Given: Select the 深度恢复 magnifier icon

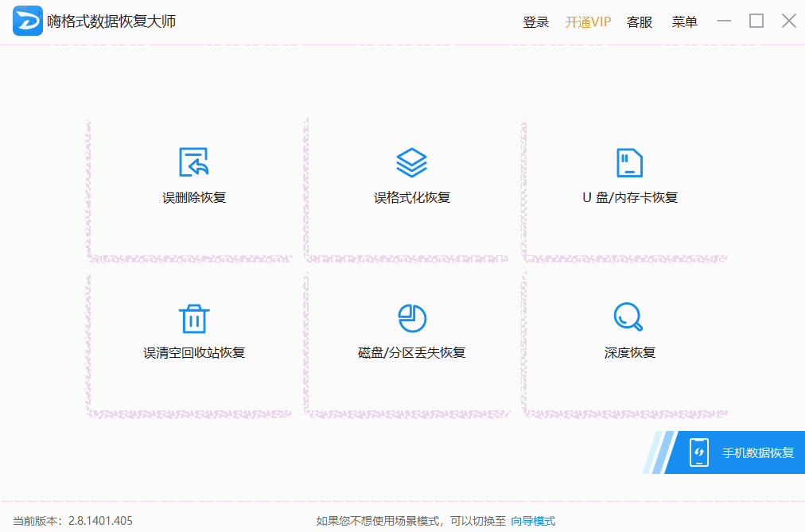Looking at the screenshot, I should [x=628, y=316].
